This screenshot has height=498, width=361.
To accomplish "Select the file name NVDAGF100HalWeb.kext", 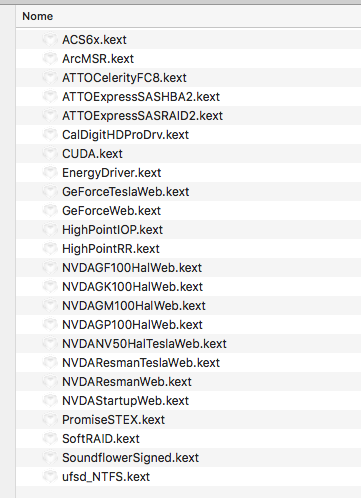I will 132,268.
